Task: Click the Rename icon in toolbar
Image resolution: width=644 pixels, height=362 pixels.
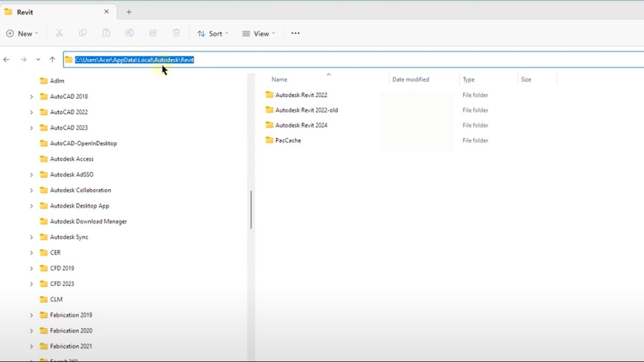Action: point(129,33)
